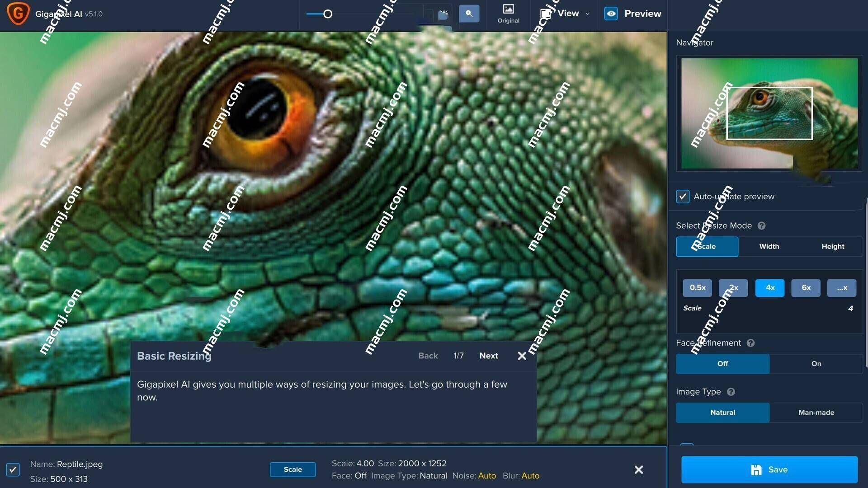Select the Width resize mode tab
This screenshot has height=488, width=868.
click(x=769, y=246)
